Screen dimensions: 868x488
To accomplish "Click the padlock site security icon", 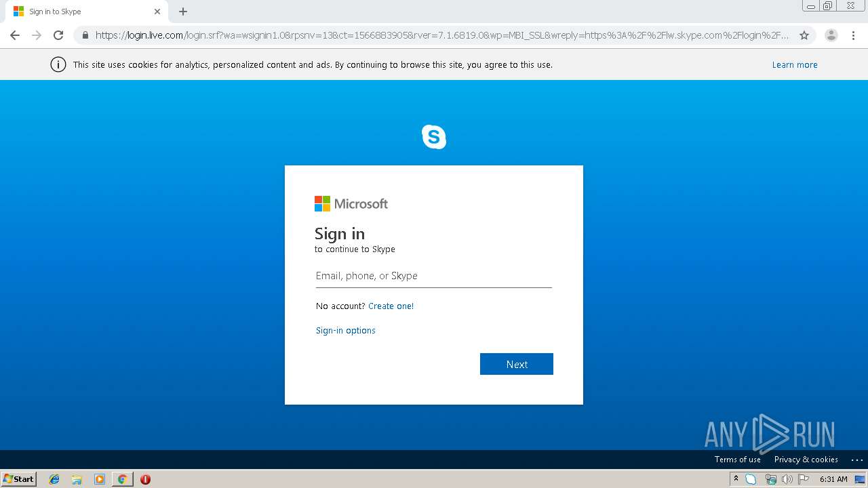I will tap(85, 35).
